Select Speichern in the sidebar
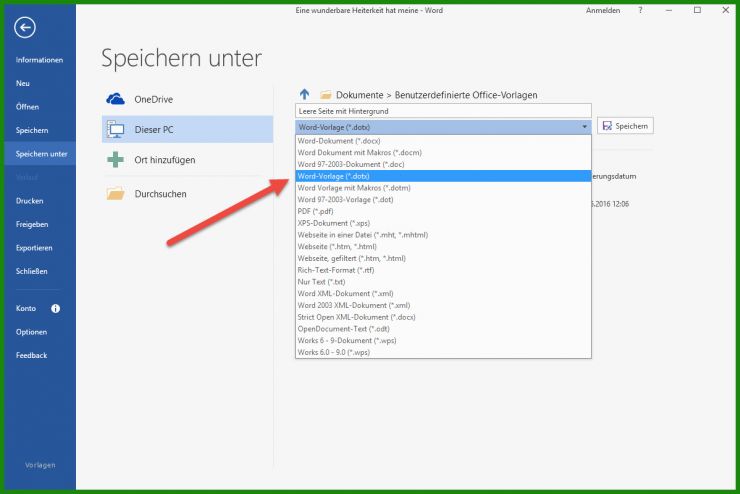This screenshot has width=740, height=494. [x=32, y=130]
